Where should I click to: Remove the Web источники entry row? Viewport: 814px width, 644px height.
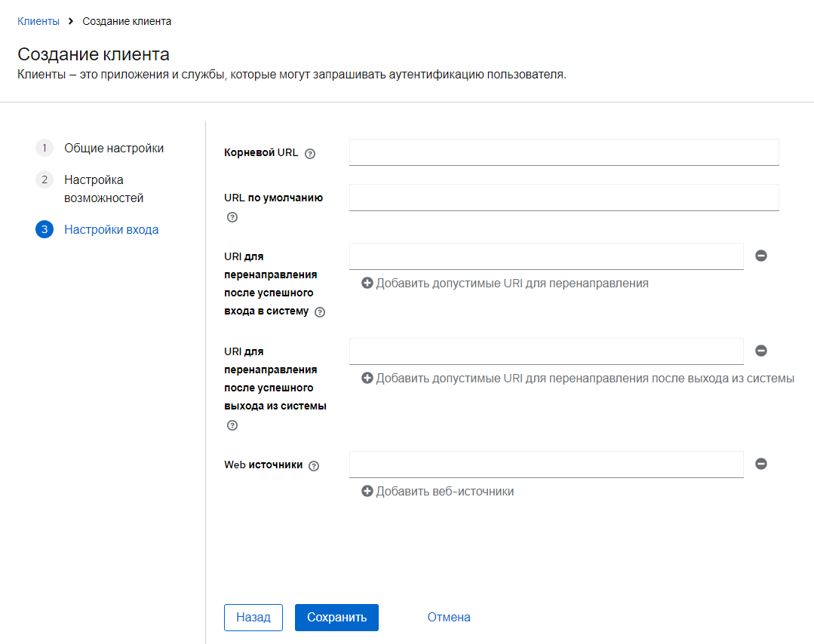(761, 464)
